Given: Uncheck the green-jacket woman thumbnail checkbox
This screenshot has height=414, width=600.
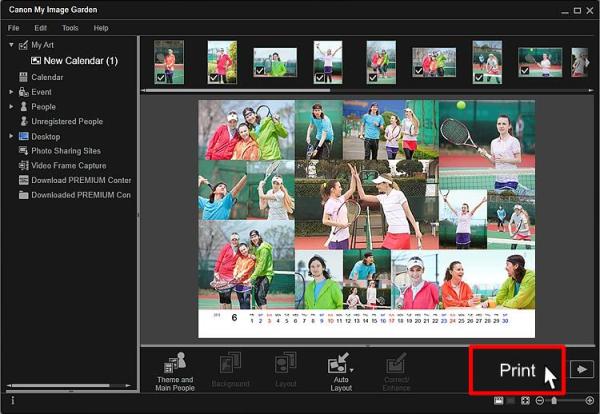Looking at the screenshot, I should (259, 71).
